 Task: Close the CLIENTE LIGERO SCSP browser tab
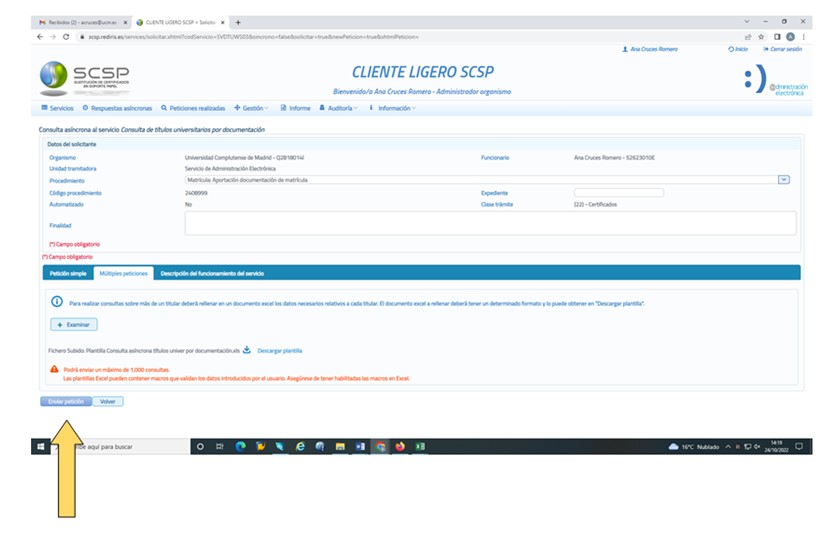click(x=223, y=22)
